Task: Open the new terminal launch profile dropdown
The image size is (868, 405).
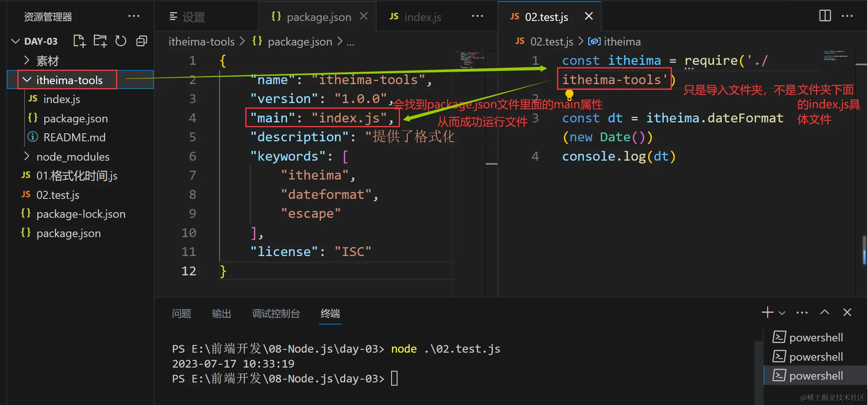Action: 782,313
